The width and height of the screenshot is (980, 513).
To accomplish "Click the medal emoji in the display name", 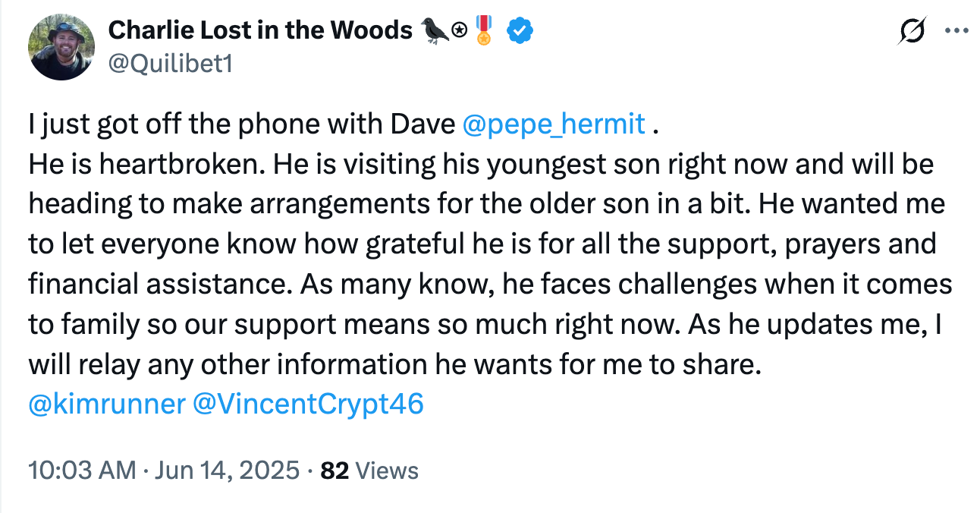I will [x=483, y=30].
